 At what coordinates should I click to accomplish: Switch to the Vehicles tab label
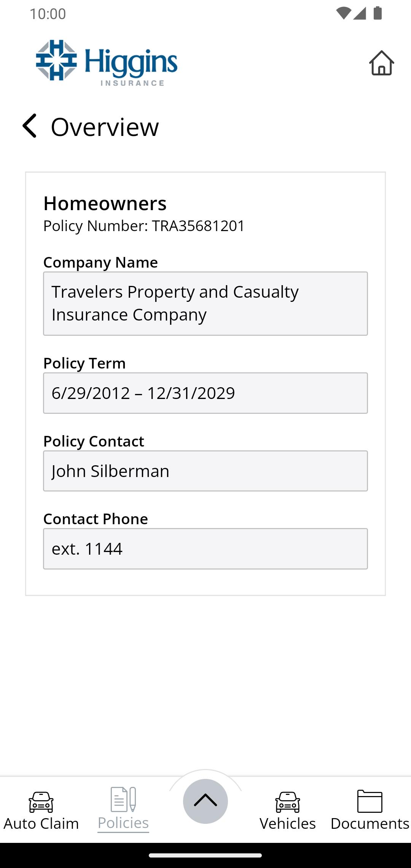click(288, 823)
